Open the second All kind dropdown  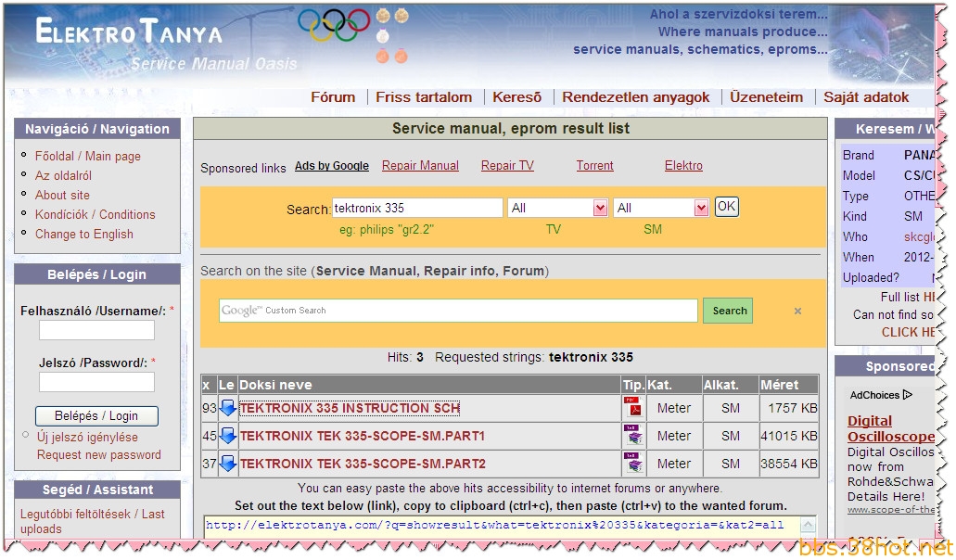(x=661, y=208)
